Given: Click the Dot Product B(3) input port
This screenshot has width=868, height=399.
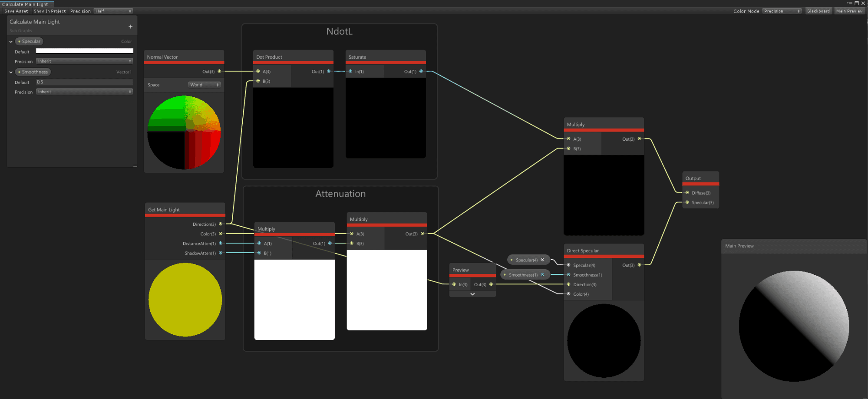Looking at the screenshot, I should click(x=258, y=81).
